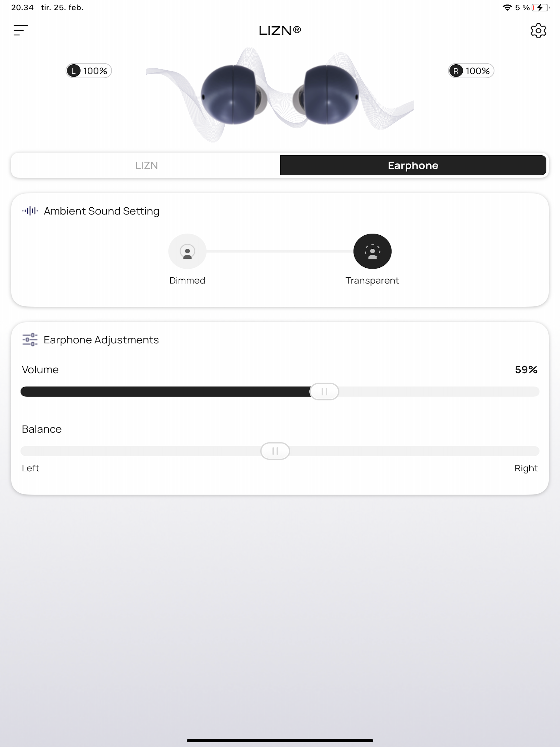Tap the home indicator bar

[280, 740]
